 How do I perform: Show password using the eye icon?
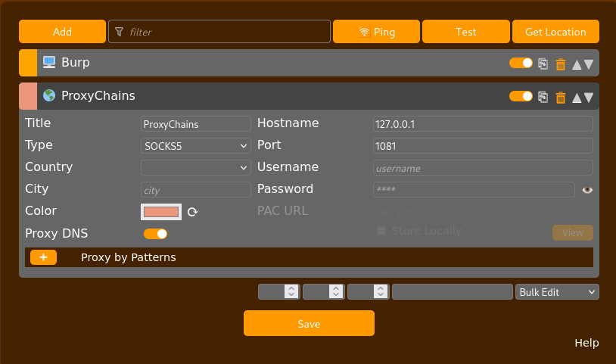click(x=587, y=190)
